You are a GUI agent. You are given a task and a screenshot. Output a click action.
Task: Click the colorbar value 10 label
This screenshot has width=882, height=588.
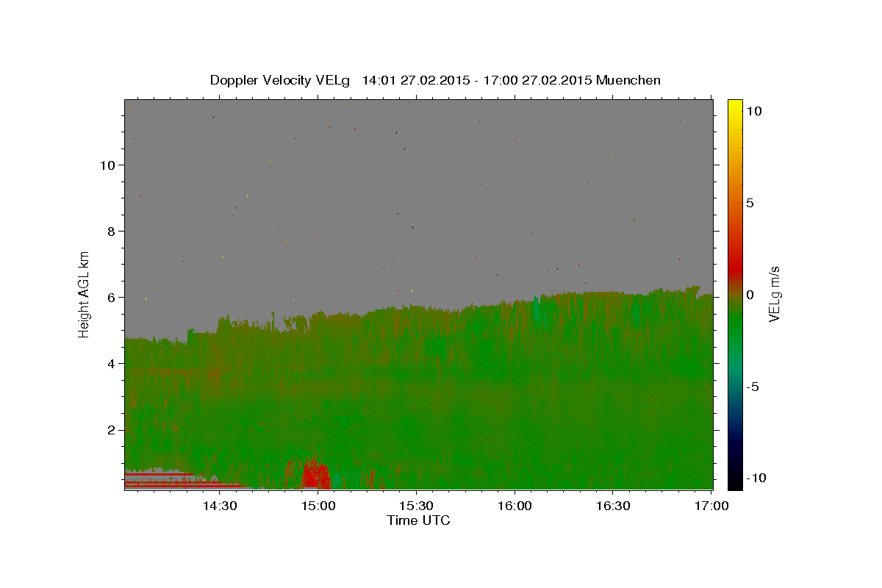(x=753, y=111)
